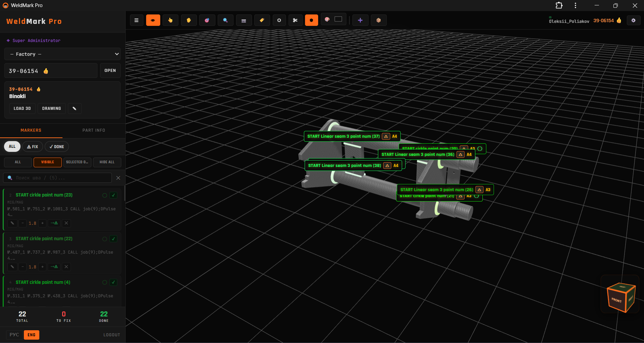This screenshot has width=644, height=343.
Task: Click the part number field 39-06154
Action: click(51, 71)
